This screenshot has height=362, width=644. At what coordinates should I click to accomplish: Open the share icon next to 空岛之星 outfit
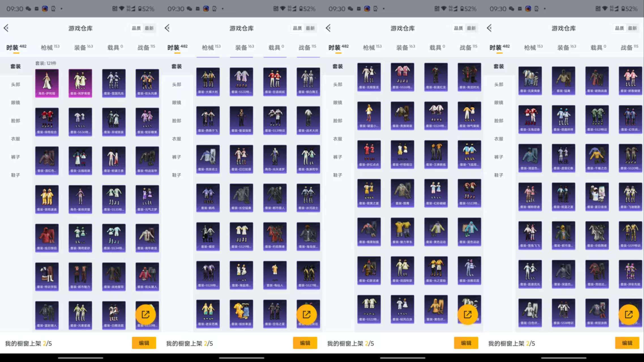[x=307, y=314]
